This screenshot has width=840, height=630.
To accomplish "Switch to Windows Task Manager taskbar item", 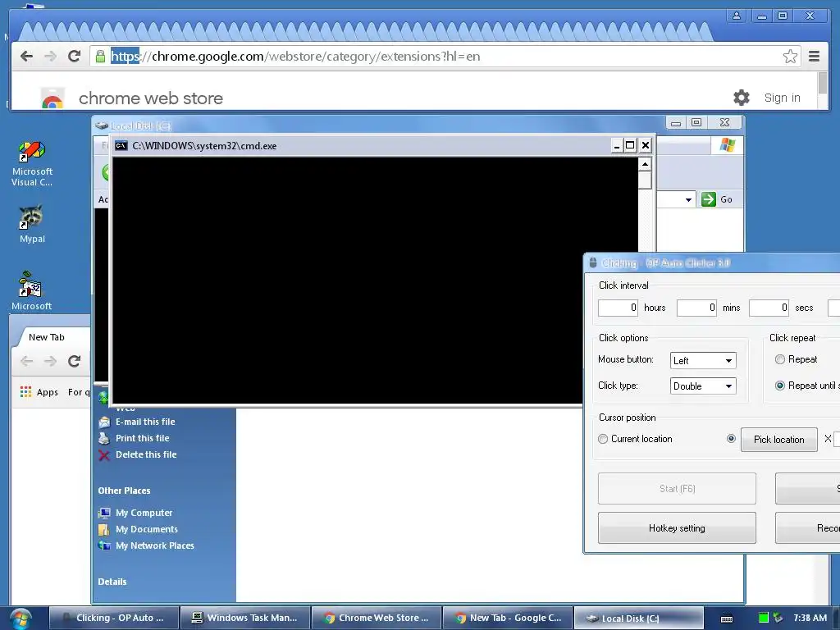I will [x=245, y=618].
